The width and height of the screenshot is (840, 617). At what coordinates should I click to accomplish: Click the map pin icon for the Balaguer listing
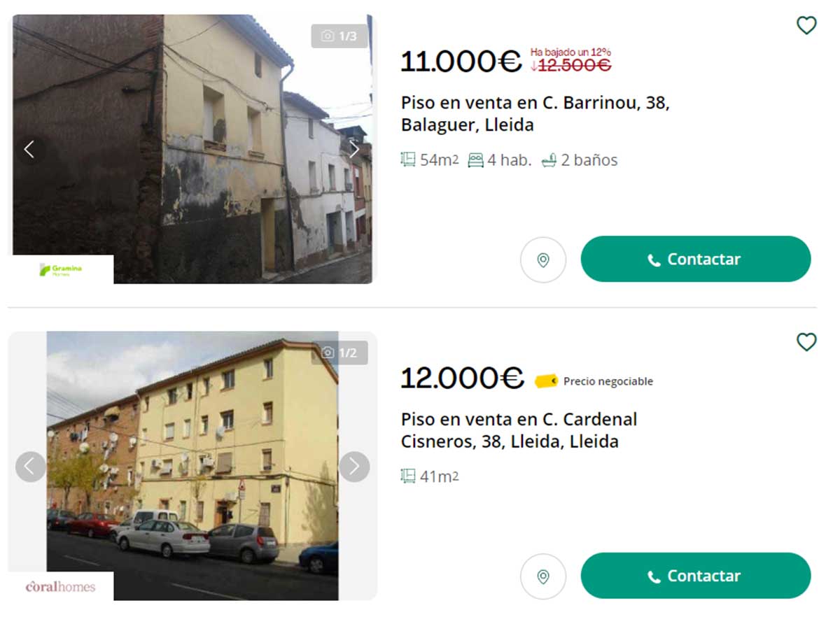point(544,260)
